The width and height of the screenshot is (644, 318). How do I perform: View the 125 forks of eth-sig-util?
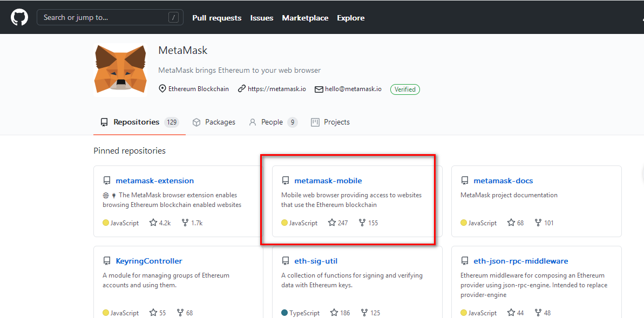tap(371, 313)
